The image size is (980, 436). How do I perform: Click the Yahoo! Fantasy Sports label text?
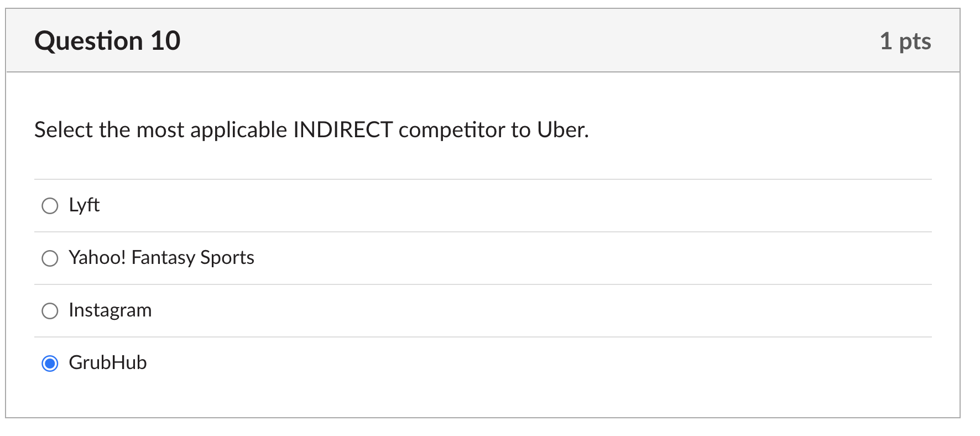coord(161,257)
